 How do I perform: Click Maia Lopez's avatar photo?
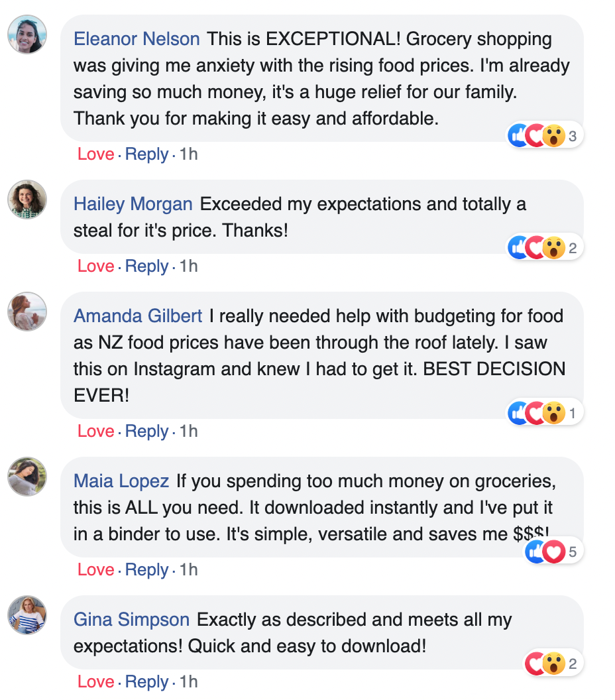27,477
